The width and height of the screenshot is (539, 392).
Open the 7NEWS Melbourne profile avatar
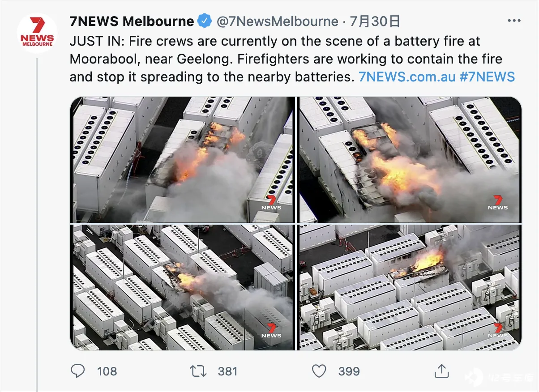click(x=37, y=33)
